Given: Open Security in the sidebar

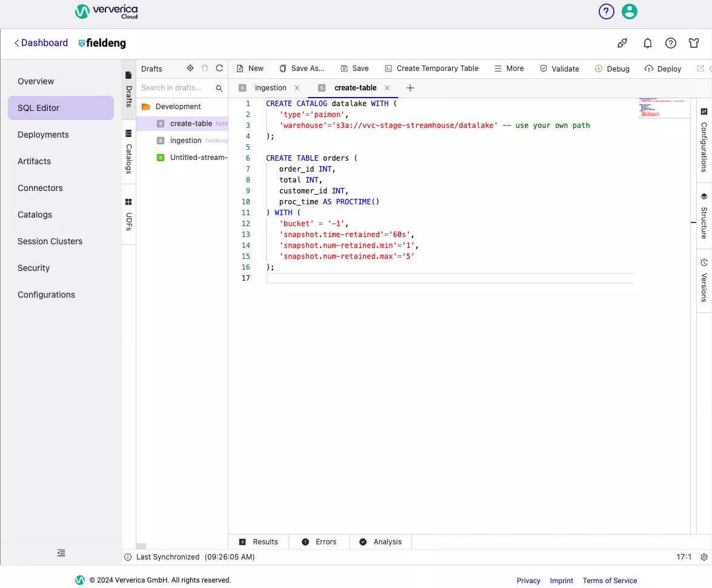Looking at the screenshot, I should pyautogui.click(x=61, y=268).
